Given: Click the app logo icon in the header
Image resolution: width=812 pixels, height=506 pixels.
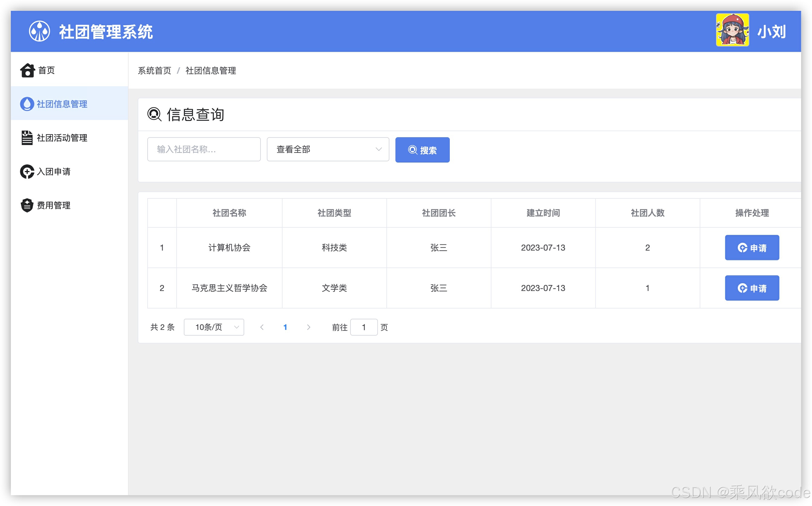Looking at the screenshot, I should pos(40,31).
